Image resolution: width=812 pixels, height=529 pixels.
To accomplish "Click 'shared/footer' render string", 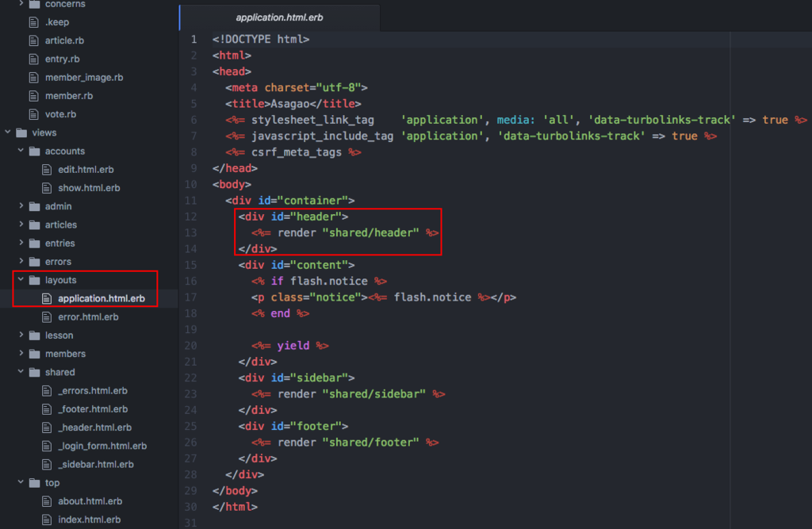I will [371, 442].
